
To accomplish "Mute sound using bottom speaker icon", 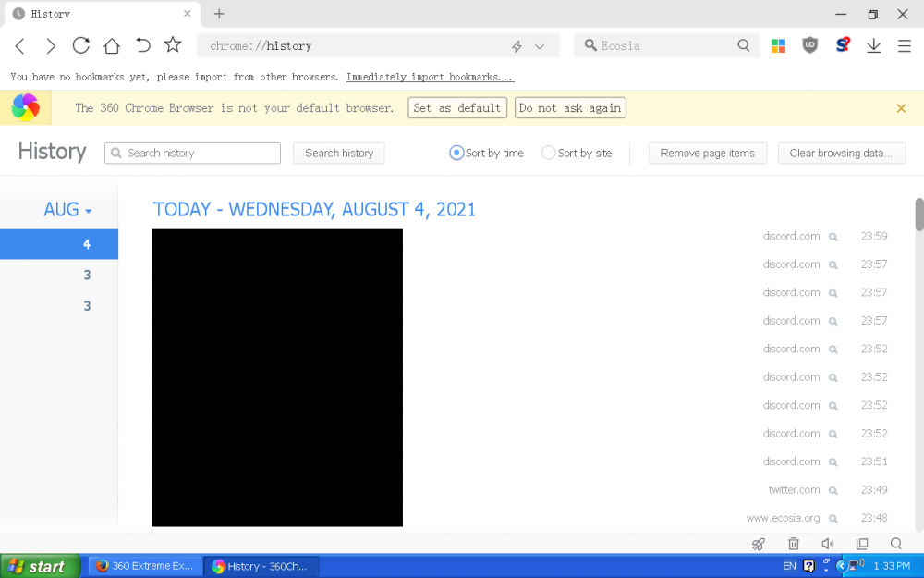I will pyautogui.click(x=827, y=544).
